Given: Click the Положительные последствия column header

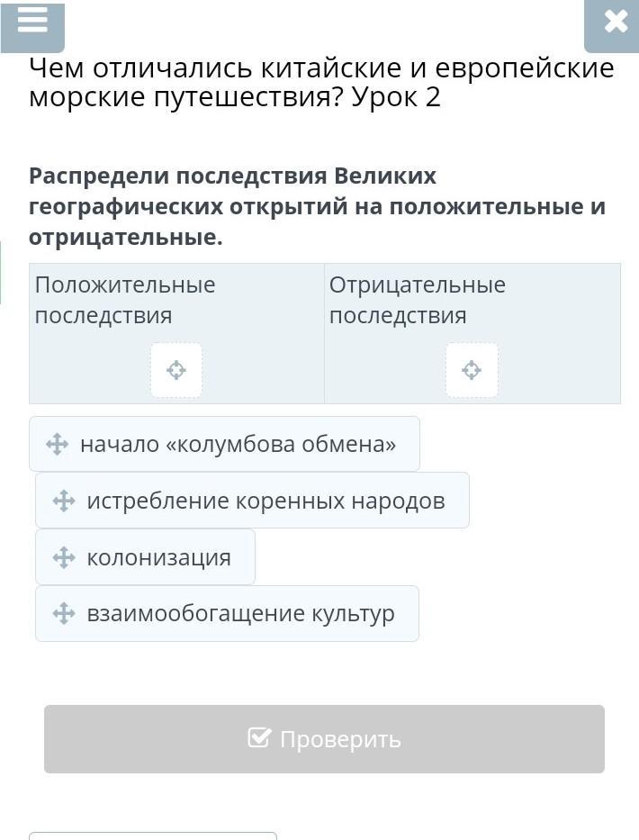Looking at the screenshot, I should click(x=125, y=300).
